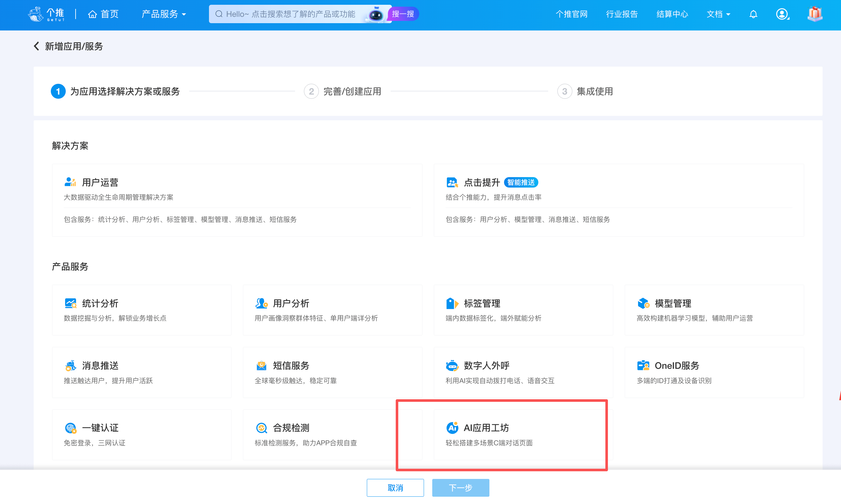Select the 点击提升 solution card
Screen dimensions: 841x504
pos(618,200)
